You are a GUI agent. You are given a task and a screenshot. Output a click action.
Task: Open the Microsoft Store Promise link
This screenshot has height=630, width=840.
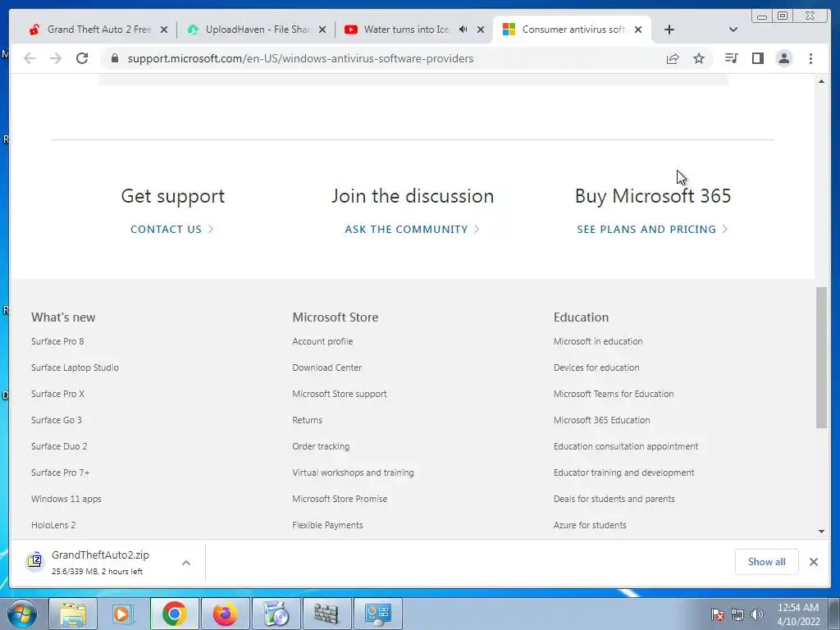[x=340, y=499]
